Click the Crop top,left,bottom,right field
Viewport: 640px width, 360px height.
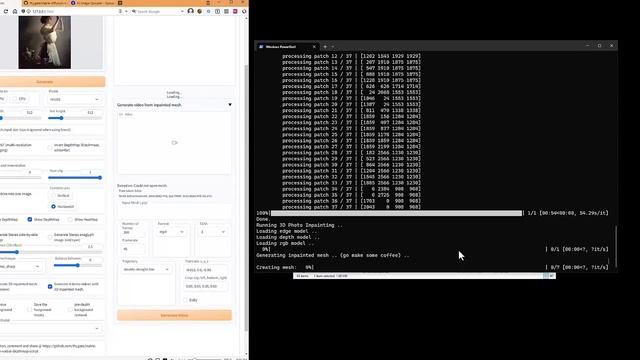(206, 287)
